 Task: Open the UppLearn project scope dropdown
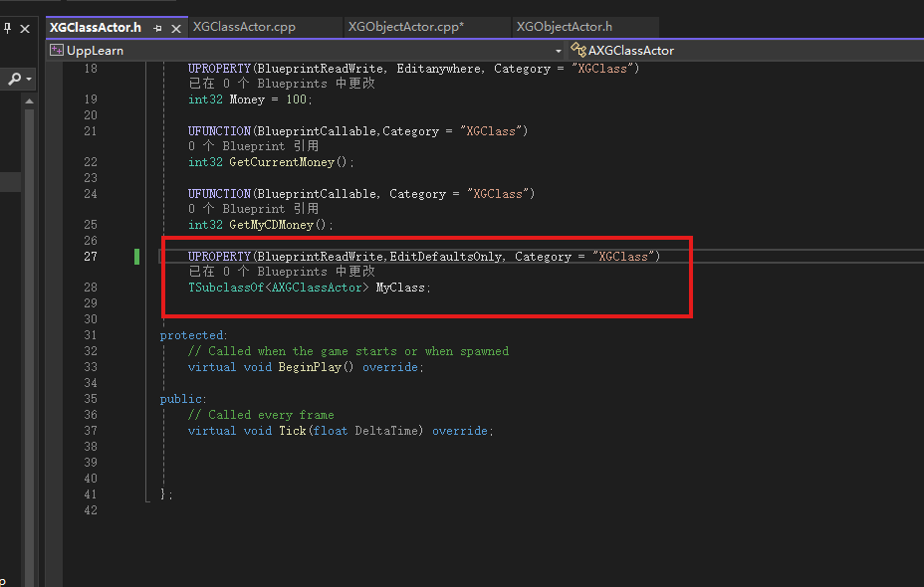(558, 51)
